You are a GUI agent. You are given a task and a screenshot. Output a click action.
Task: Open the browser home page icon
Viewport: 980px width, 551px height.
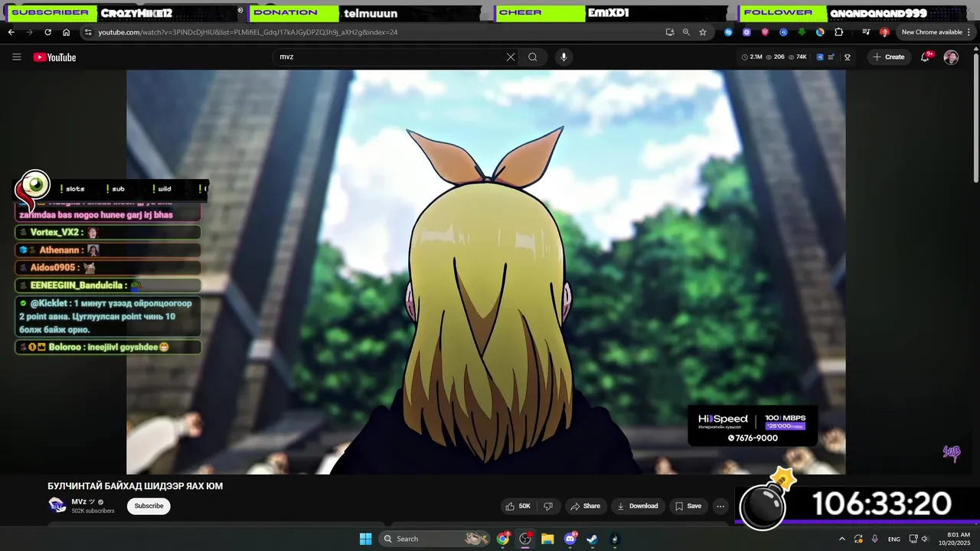pos(66,32)
